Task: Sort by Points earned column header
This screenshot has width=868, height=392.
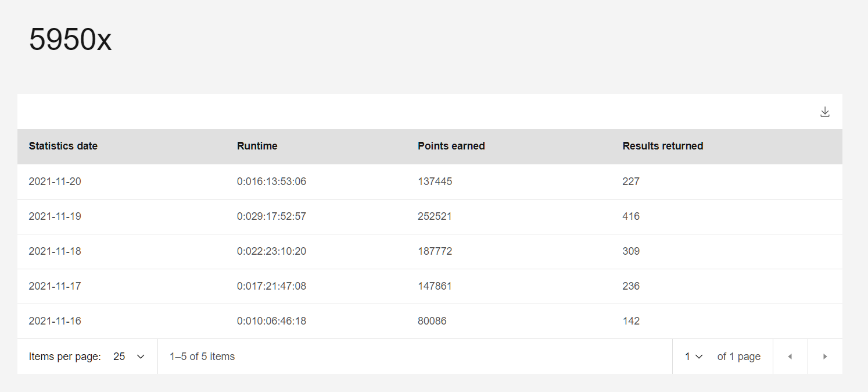Action: (x=451, y=146)
